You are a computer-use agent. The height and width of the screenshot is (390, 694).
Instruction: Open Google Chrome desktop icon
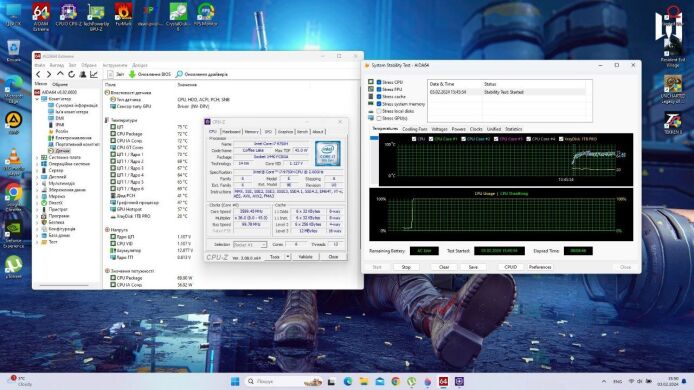click(14, 193)
